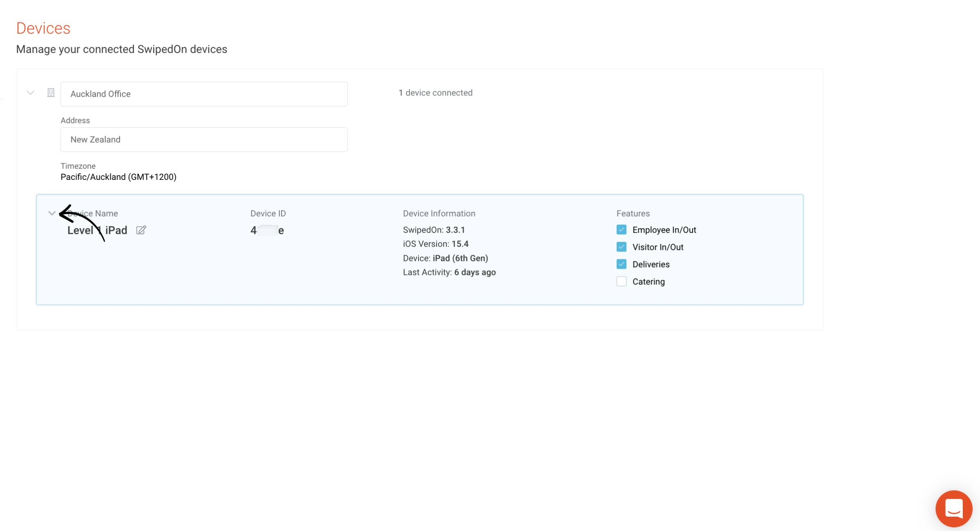Click the 'Last Activity: 6 days ago' text
The height and width of the screenshot is (531, 980).
pos(449,272)
